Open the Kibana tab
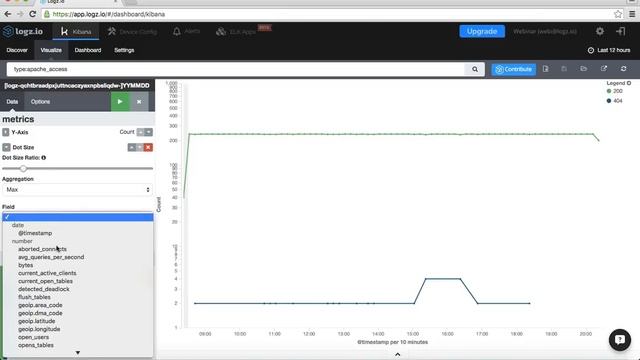Screen dimensions: 640x360 point(76,31)
